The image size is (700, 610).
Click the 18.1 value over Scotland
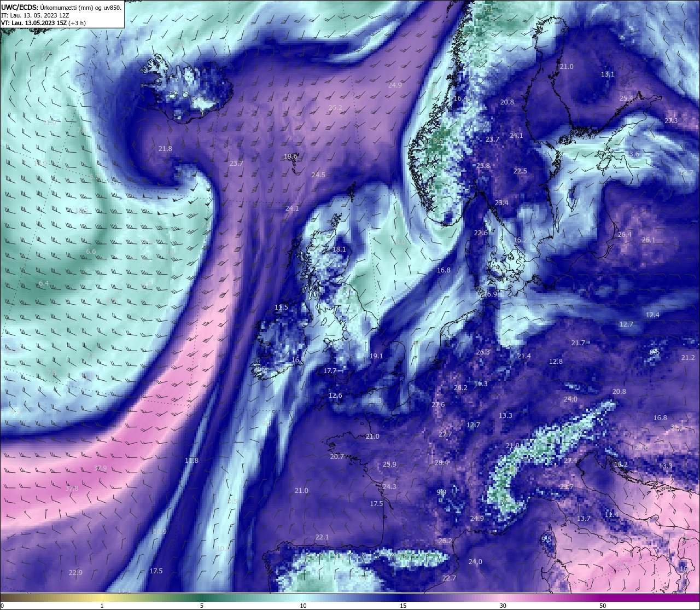[x=339, y=249]
